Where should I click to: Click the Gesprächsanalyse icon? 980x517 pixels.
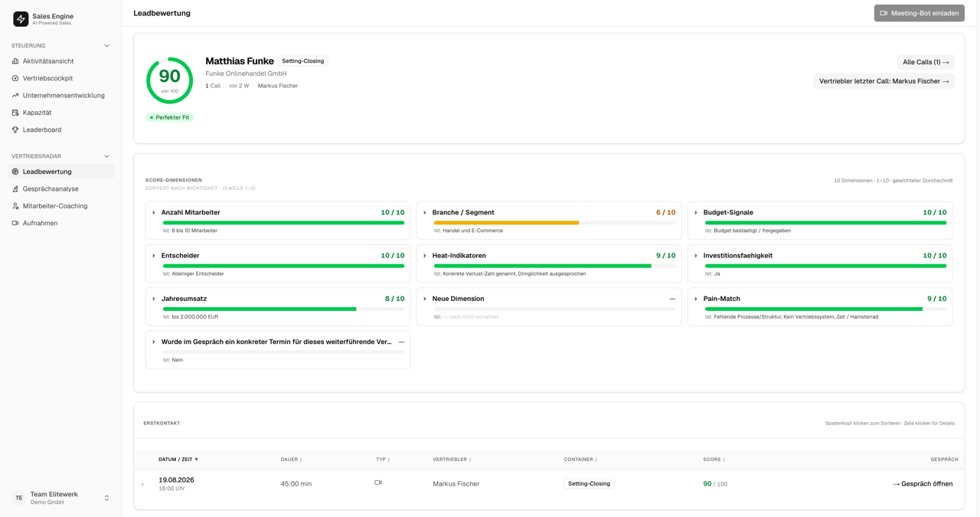[x=15, y=189]
